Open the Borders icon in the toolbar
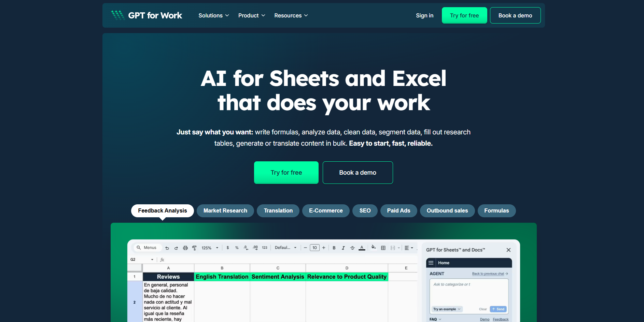 tap(383, 248)
